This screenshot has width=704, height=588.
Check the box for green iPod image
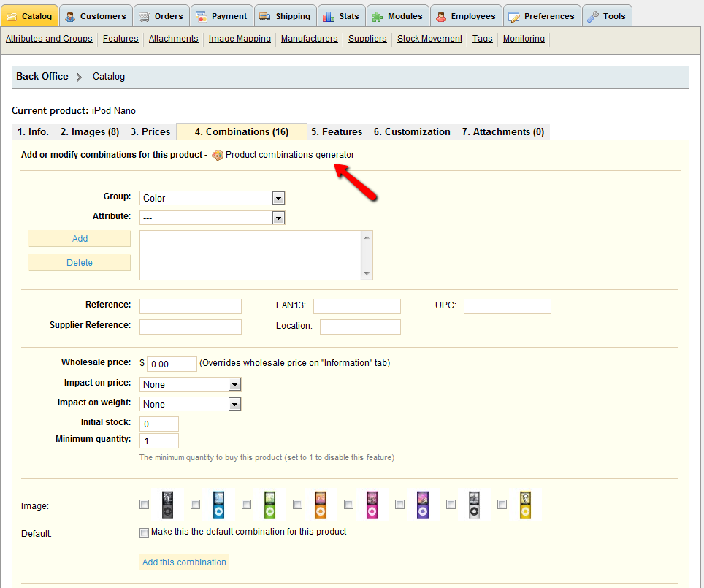(x=247, y=505)
